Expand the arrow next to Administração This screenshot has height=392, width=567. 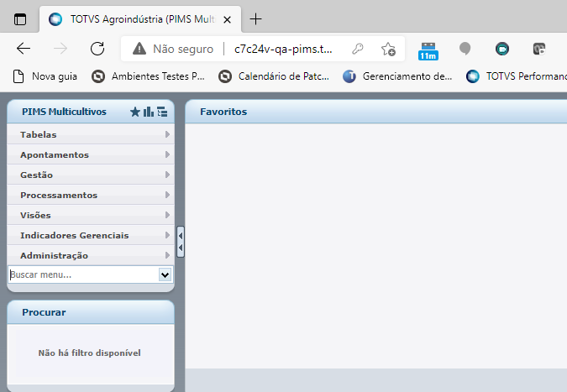coord(167,255)
